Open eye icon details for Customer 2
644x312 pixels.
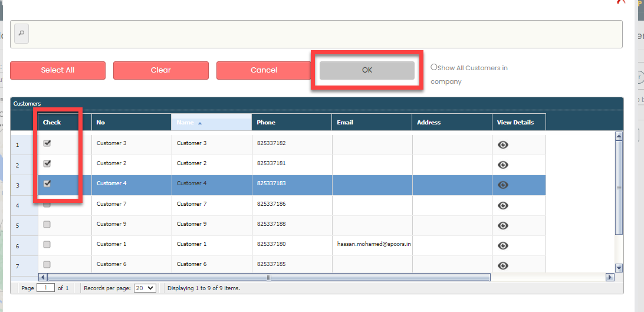(503, 165)
